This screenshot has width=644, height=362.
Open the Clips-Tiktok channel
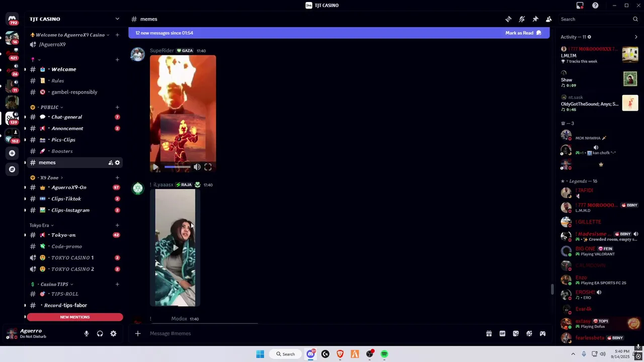click(74, 199)
